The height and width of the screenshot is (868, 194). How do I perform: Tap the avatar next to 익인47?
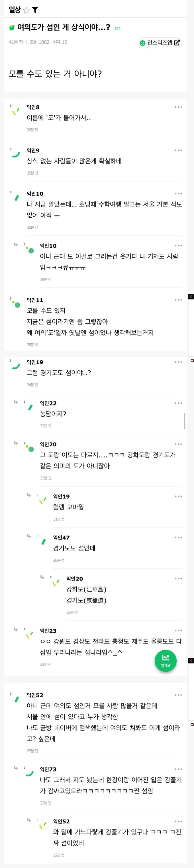pos(43,542)
